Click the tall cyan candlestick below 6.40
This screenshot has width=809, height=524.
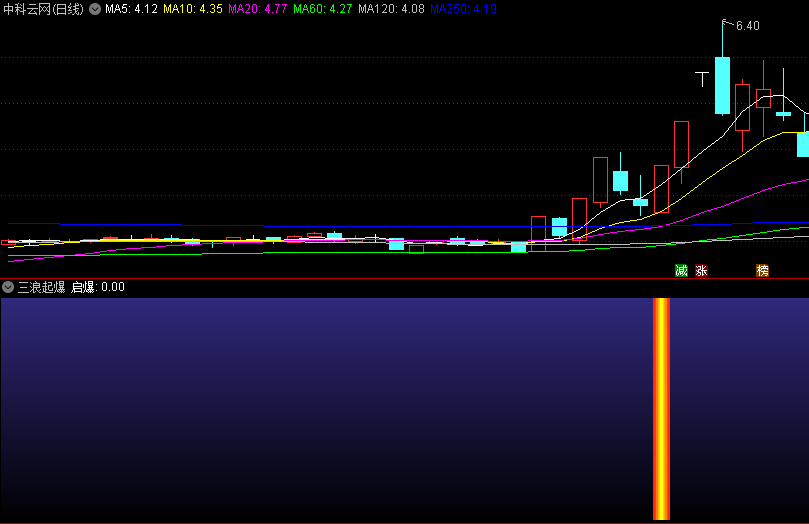point(722,85)
